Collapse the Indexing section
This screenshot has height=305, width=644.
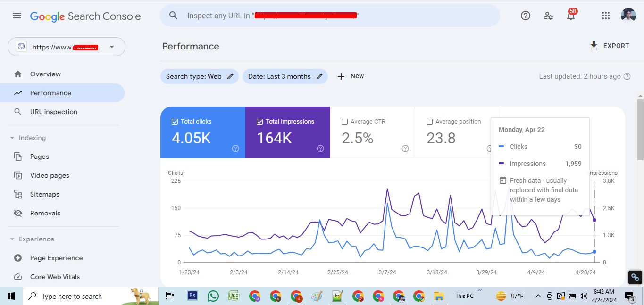(x=12, y=138)
